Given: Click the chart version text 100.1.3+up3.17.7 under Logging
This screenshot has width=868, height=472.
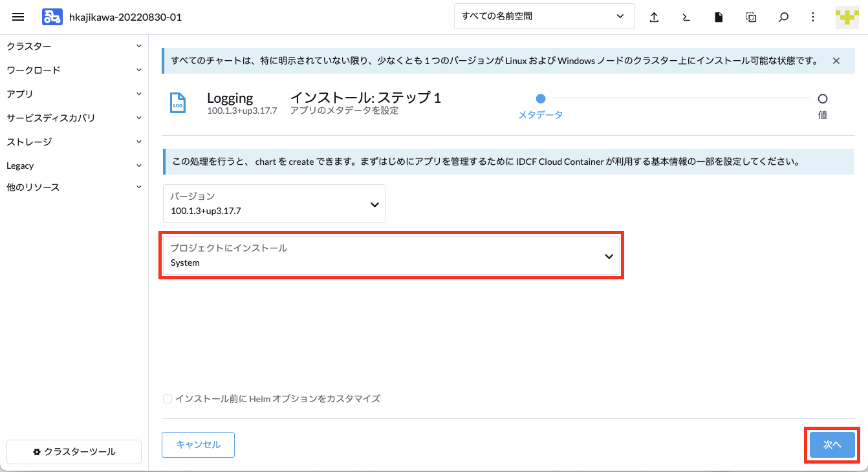Looking at the screenshot, I should 242,111.
